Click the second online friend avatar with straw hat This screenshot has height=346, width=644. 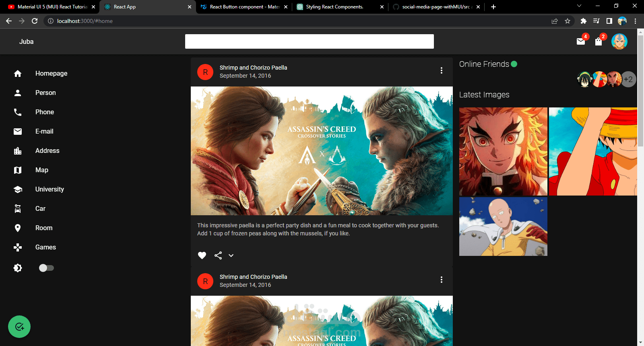tap(599, 79)
